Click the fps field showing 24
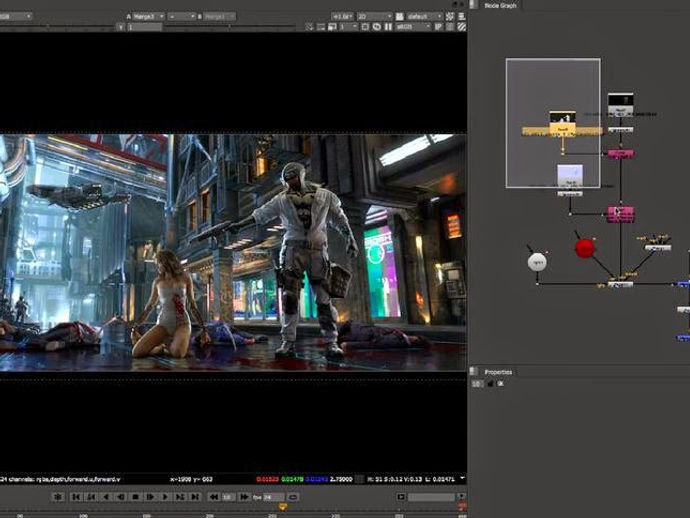The width and height of the screenshot is (690, 518). (x=273, y=497)
